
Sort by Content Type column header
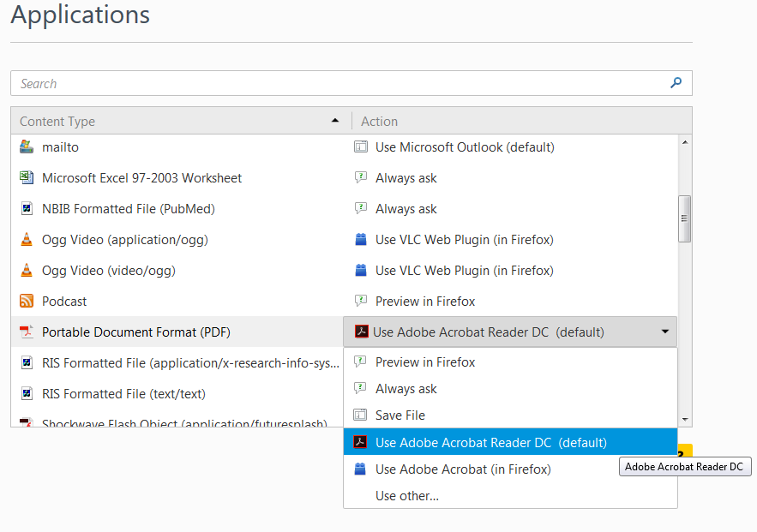pos(181,121)
